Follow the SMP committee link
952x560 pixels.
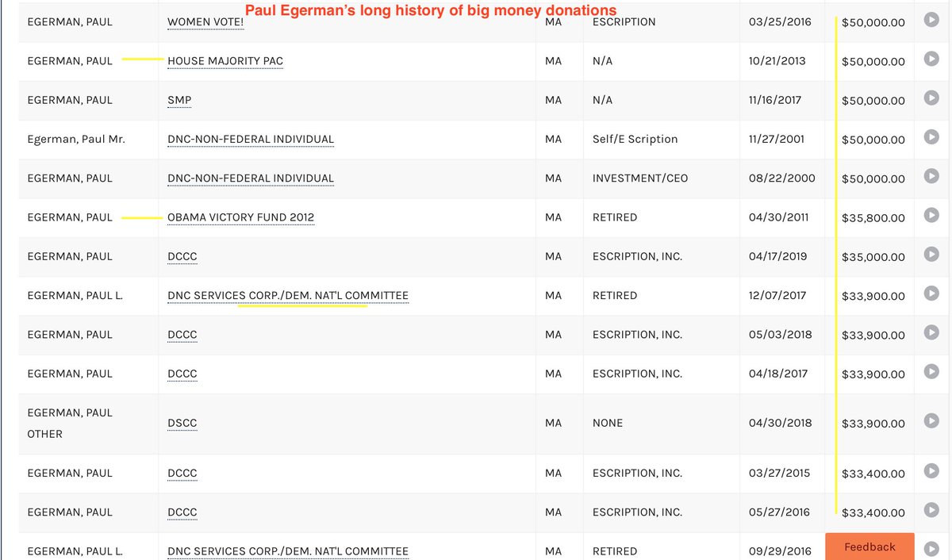coord(179,100)
